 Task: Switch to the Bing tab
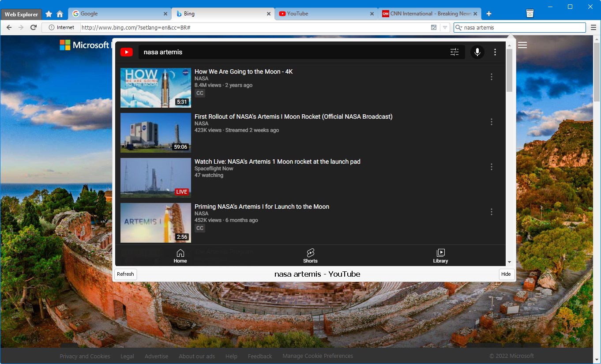[223, 14]
